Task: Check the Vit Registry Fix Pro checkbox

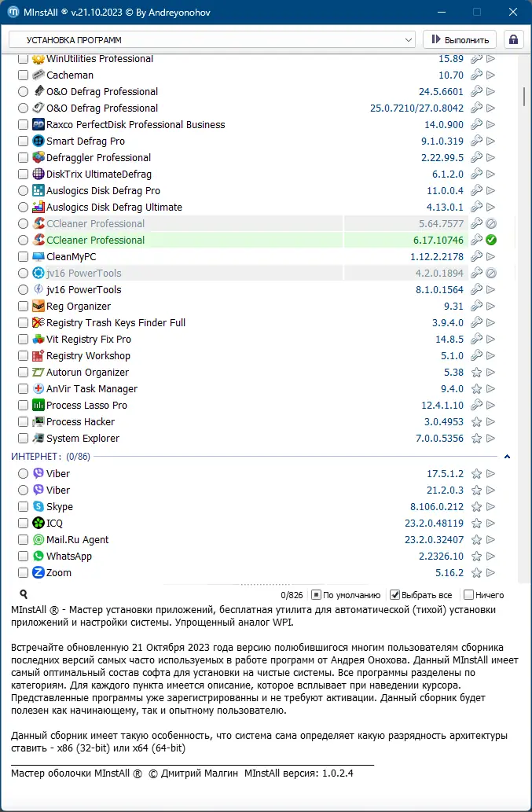Action: (23, 340)
